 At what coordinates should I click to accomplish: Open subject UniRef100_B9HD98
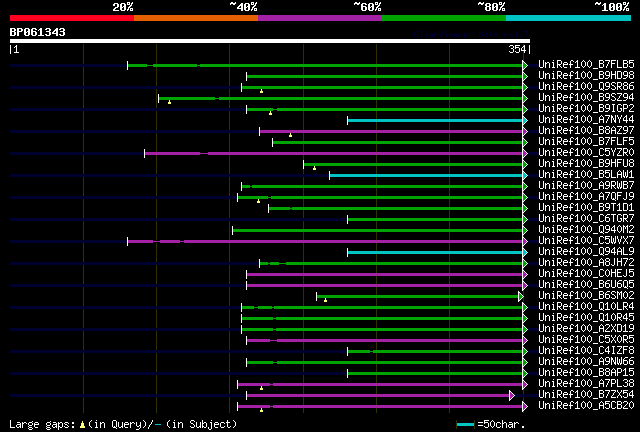tap(586, 76)
